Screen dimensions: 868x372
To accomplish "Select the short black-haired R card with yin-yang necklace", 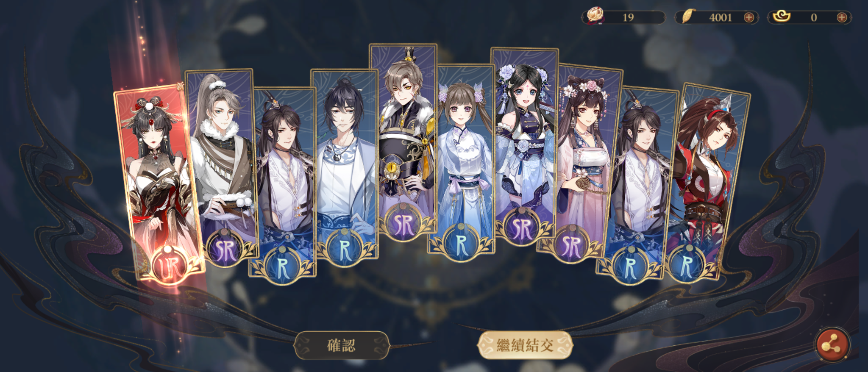I will [x=344, y=167].
